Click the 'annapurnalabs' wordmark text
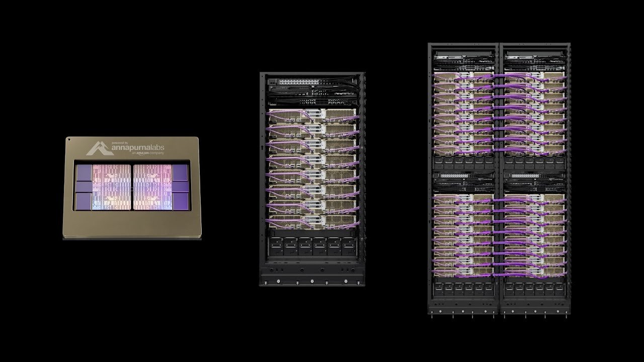Viewport: 644px width, 362px height. pos(139,148)
